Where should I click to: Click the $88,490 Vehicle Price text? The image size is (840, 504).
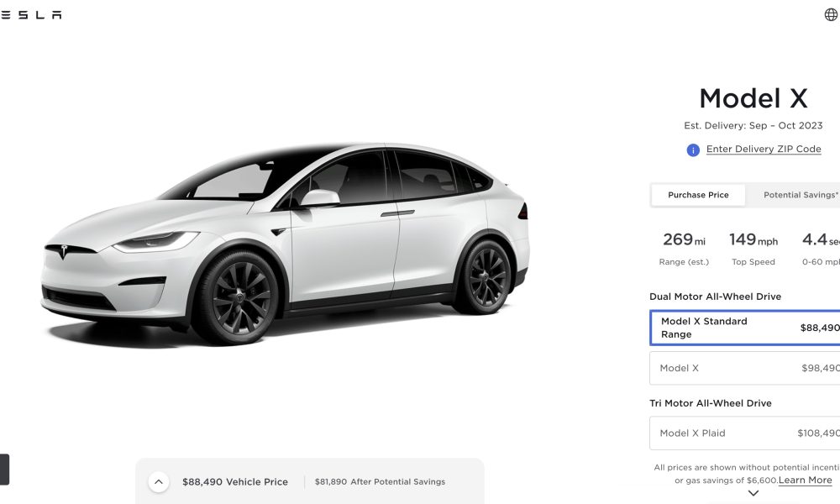click(234, 481)
